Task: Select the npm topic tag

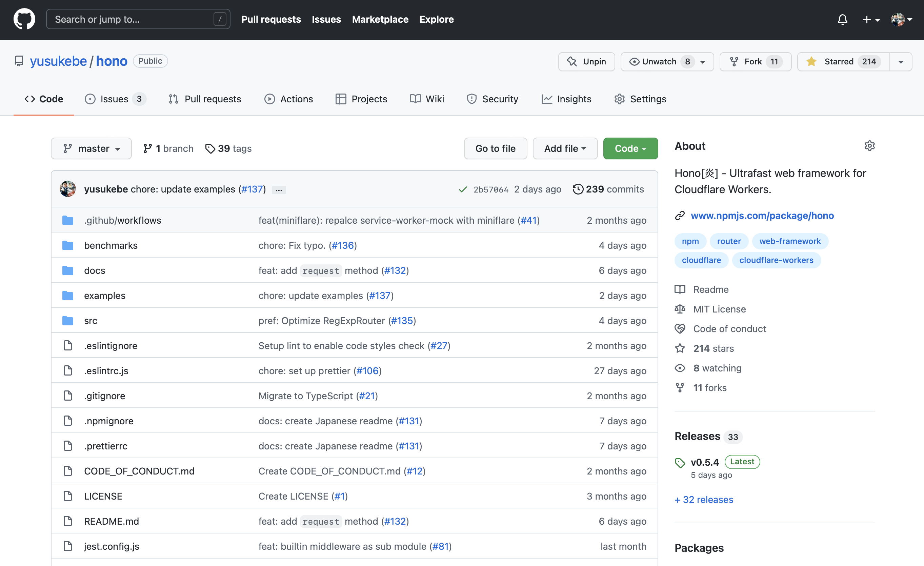Action: coord(690,241)
